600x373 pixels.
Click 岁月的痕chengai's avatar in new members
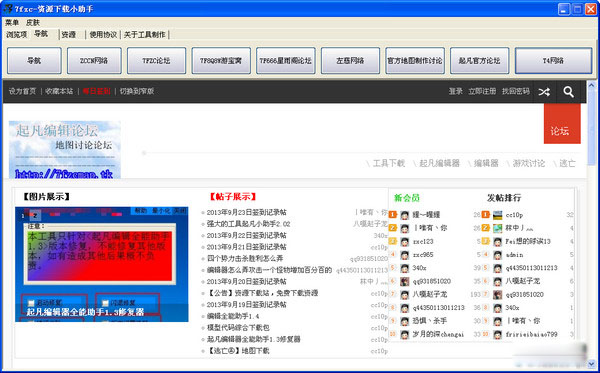pos(405,335)
